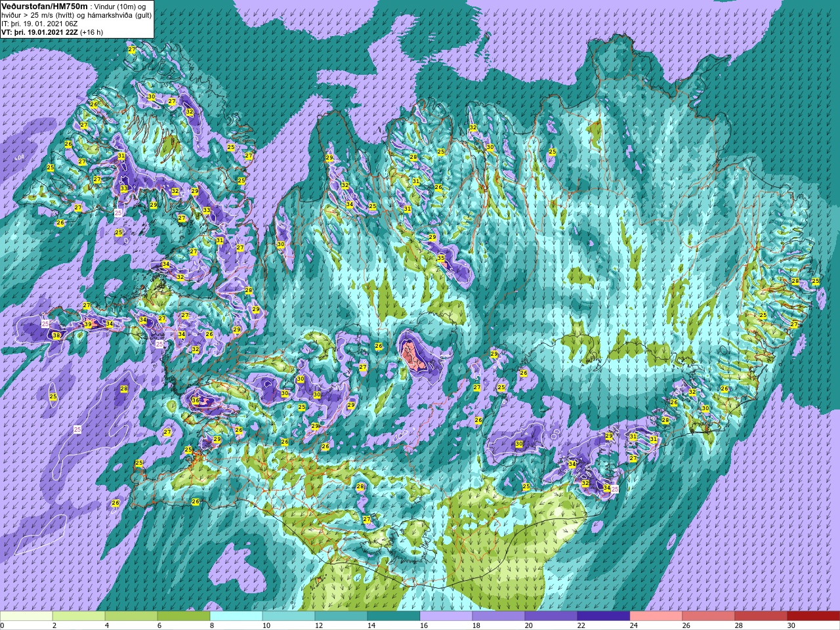Select the '16' tick label on the color scale
Screen dimensions: 840x630
pos(424,625)
